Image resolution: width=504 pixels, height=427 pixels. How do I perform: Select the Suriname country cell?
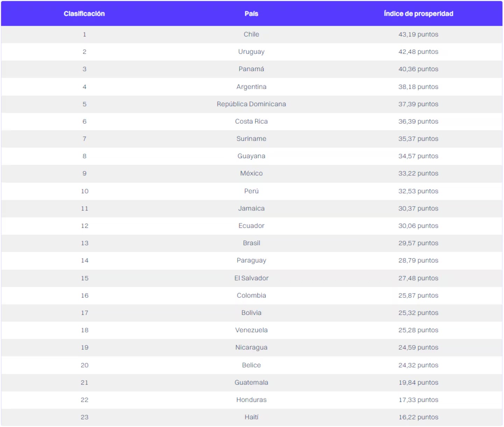(x=251, y=139)
